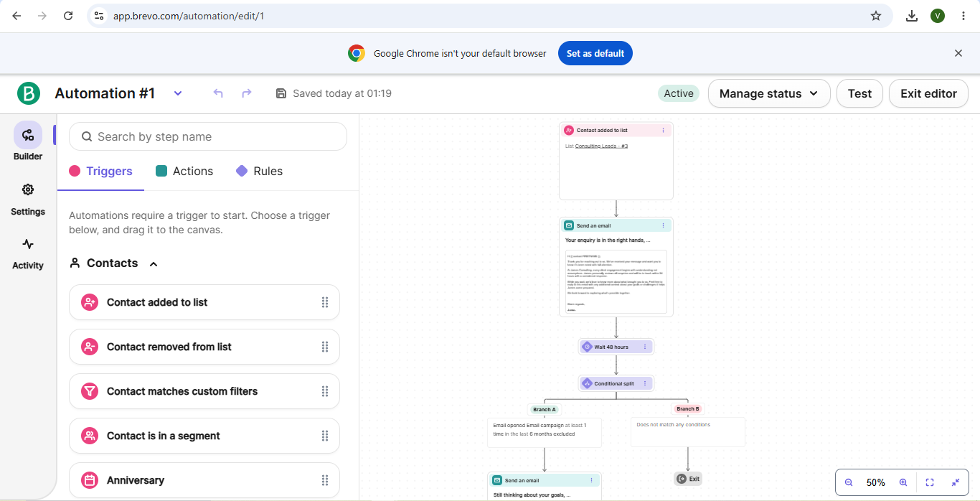Screen dimensions: 980x501
Task: Collapse the Contacts section
Action: [x=154, y=264]
